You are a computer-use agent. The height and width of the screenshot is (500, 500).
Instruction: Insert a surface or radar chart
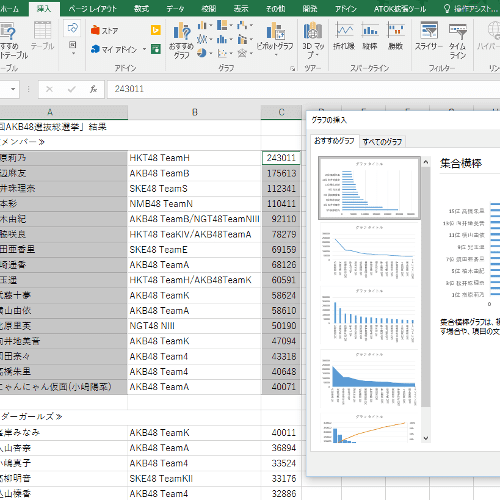tap(242, 53)
